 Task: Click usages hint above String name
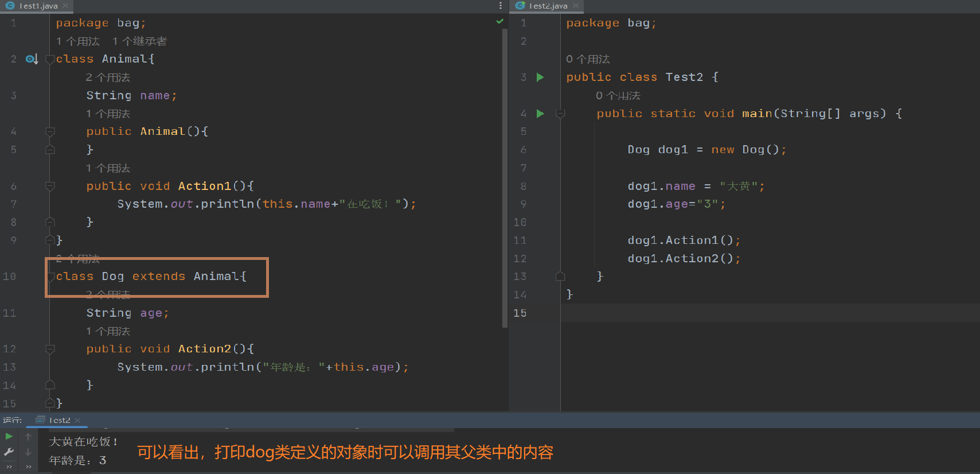[108, 77]
